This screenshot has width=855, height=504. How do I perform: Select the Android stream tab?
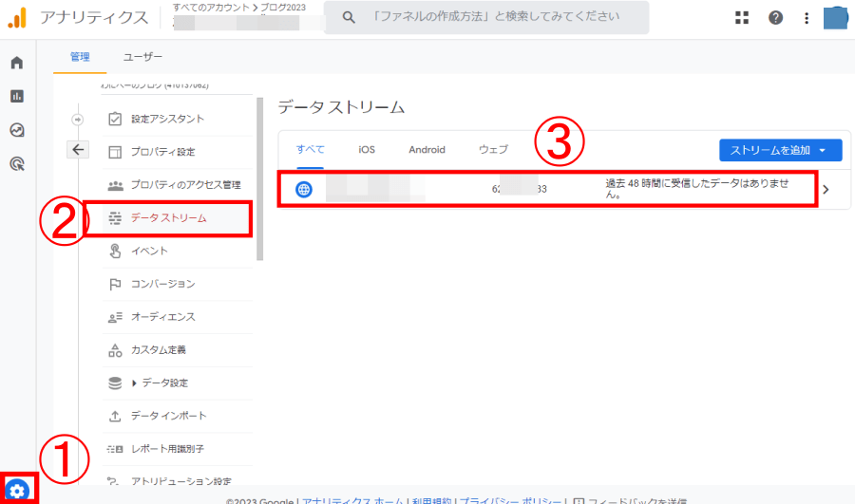point(427,149)
